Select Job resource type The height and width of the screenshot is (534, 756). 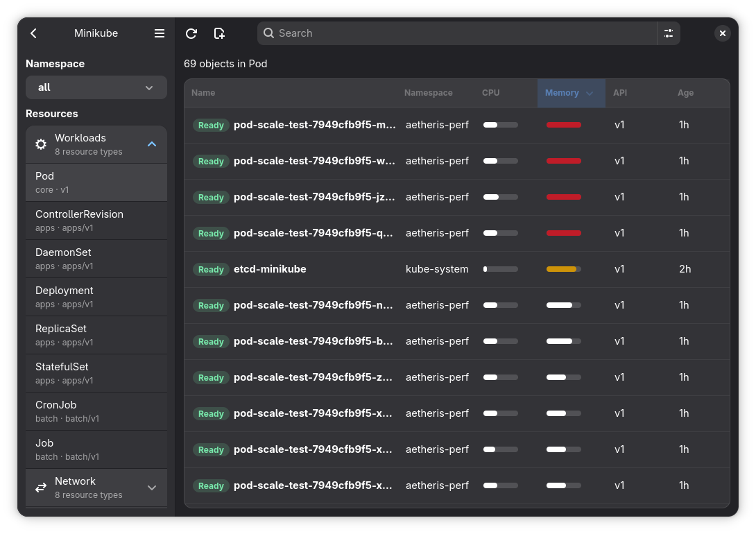pos(96,449)
